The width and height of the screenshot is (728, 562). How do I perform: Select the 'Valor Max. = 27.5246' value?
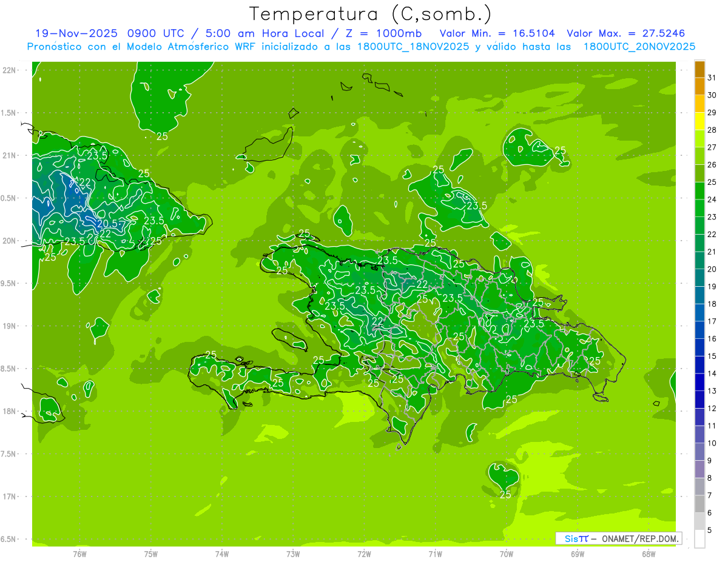click(626, 33)
